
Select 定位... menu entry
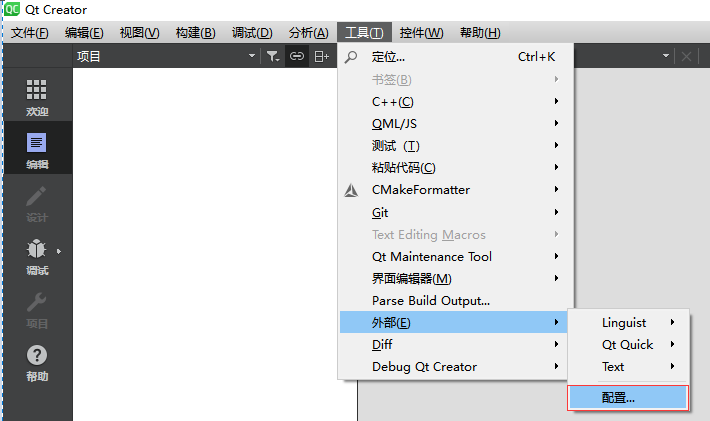click(456, 57)
